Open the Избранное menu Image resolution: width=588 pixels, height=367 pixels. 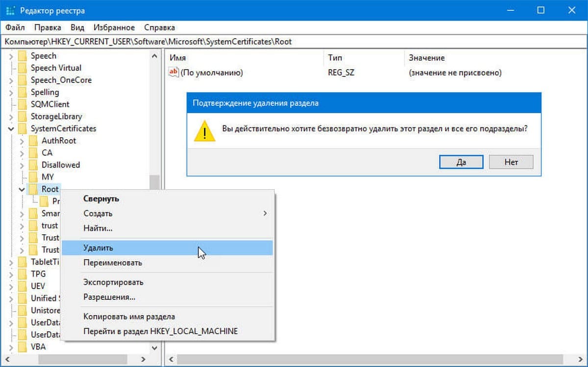coord(114,27)
